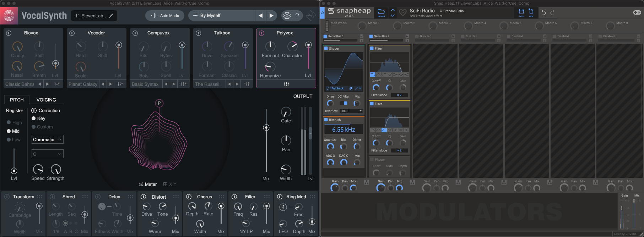Load next VocalSynth global preset

tap(271, 16)
